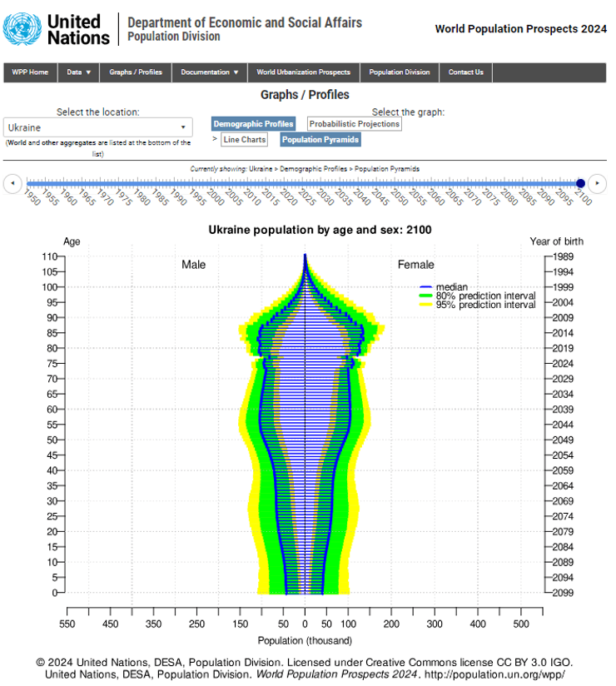
Task: Open the Contact Us page
Action: pos(466,72)
